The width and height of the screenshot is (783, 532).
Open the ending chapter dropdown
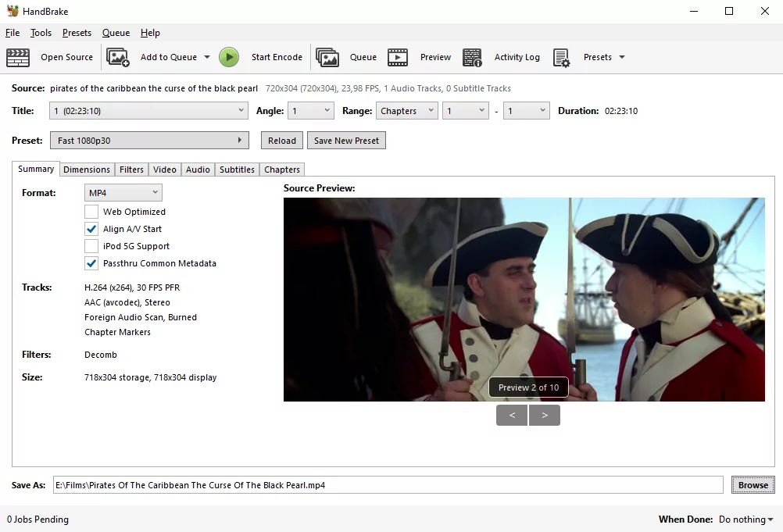tap(527, 111)
